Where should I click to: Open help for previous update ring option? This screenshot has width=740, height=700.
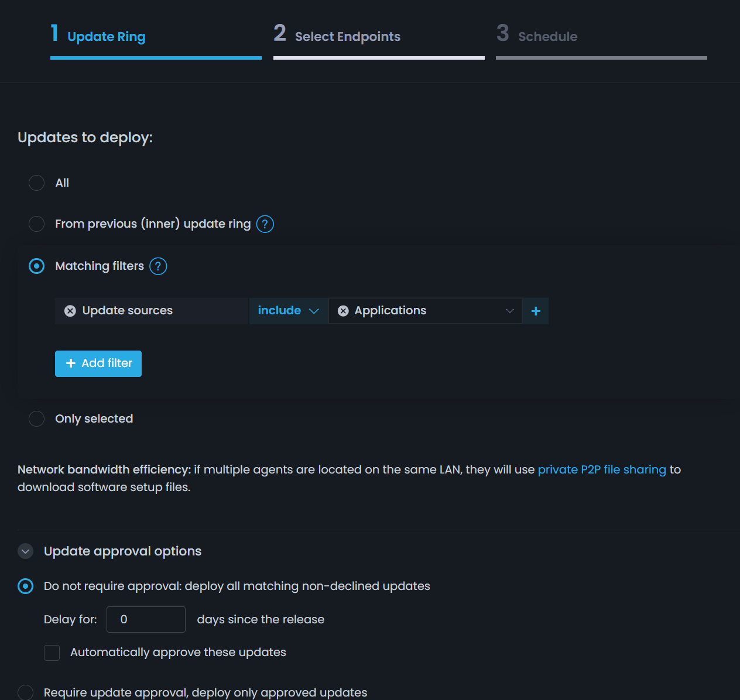[264, 224]
